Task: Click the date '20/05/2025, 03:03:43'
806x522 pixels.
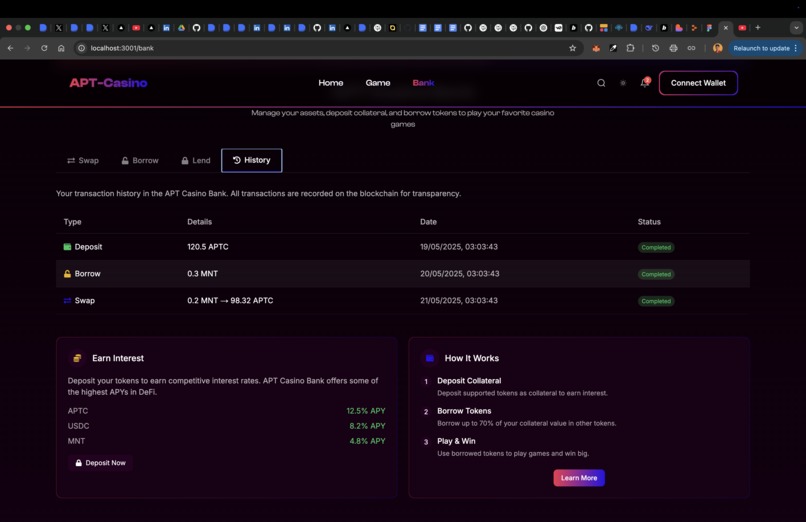Action: 460,274
